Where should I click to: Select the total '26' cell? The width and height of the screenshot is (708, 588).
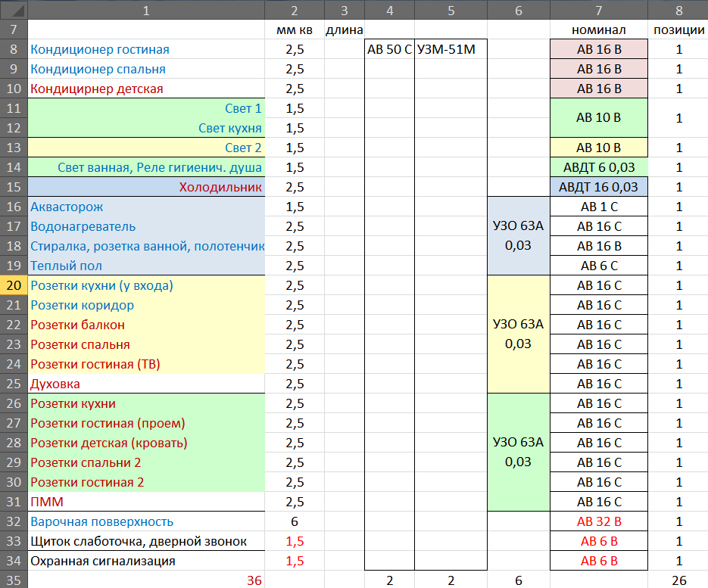coord(678,580)
